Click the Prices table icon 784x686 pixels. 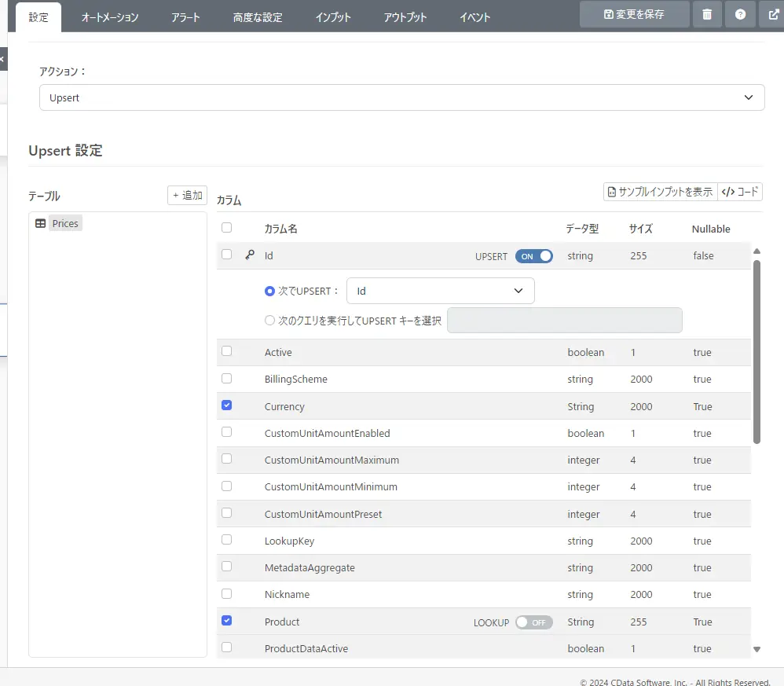[x=41, y=224]
